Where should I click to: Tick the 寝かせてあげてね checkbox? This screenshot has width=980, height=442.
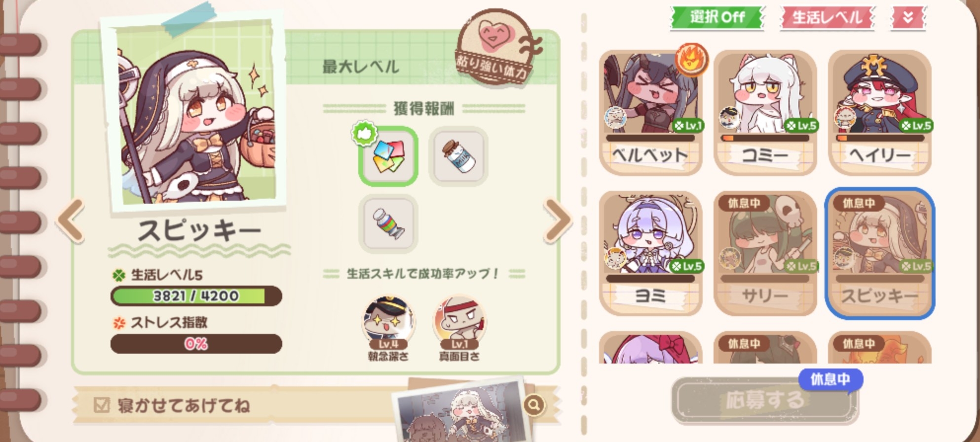pyautogui.click(x=101, y=405)
